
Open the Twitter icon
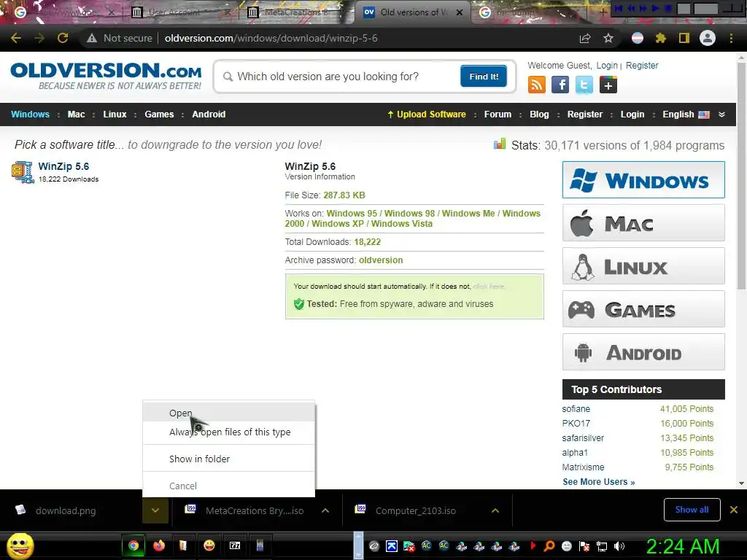584,85
